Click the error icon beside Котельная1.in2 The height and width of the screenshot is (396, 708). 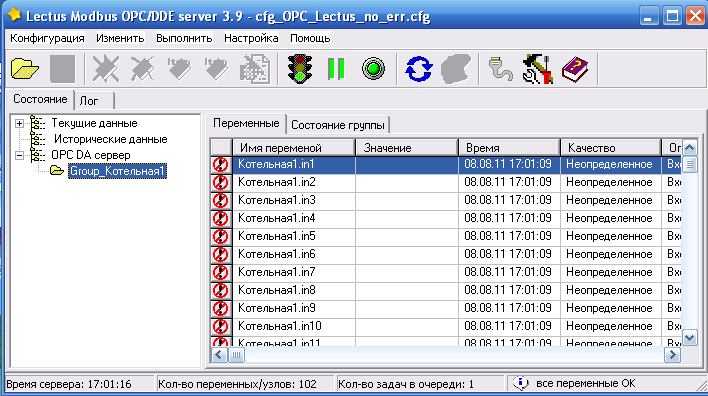coord(220,183)
